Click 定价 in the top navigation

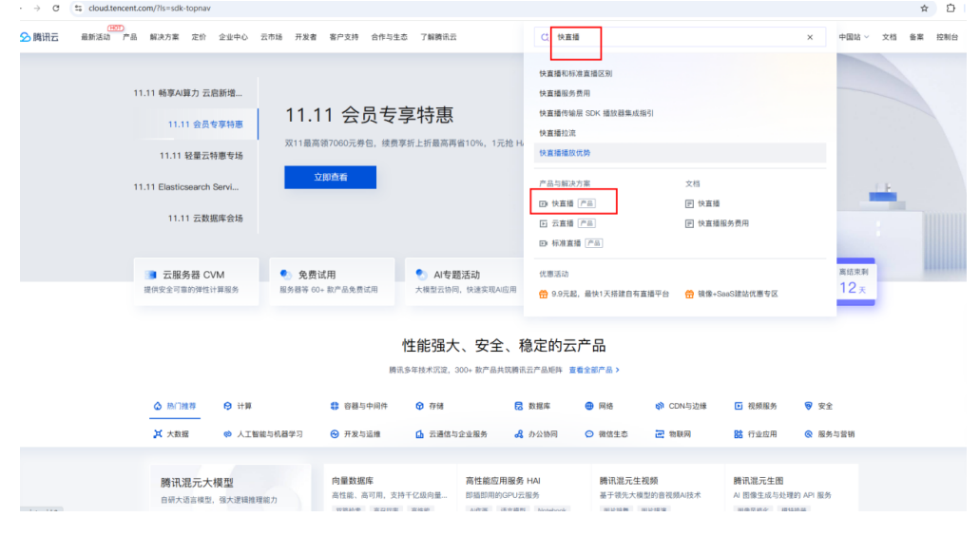point(199,37)
